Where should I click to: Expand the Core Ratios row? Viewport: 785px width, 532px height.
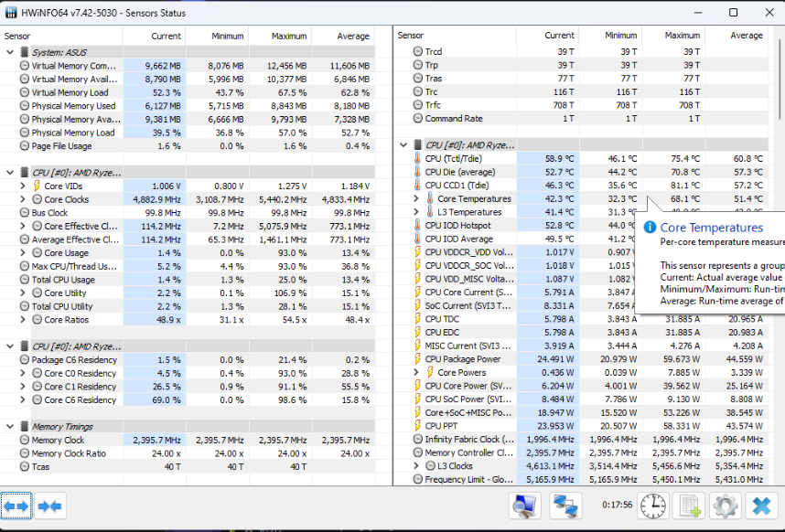(22, 320)
